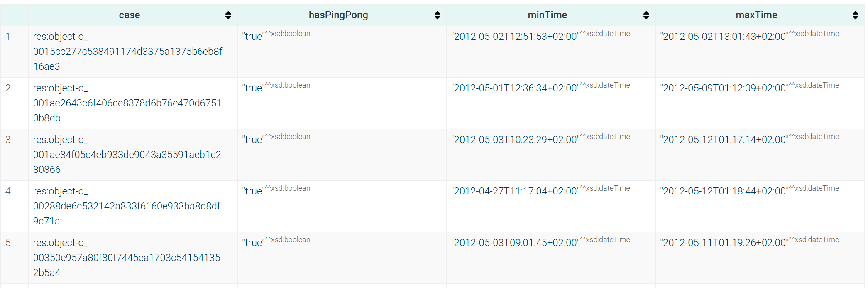This screenshot has width=868, height=288.
Task: Click the "maxTime" header text
Action: pyautogui.click(x=756, y=15)
